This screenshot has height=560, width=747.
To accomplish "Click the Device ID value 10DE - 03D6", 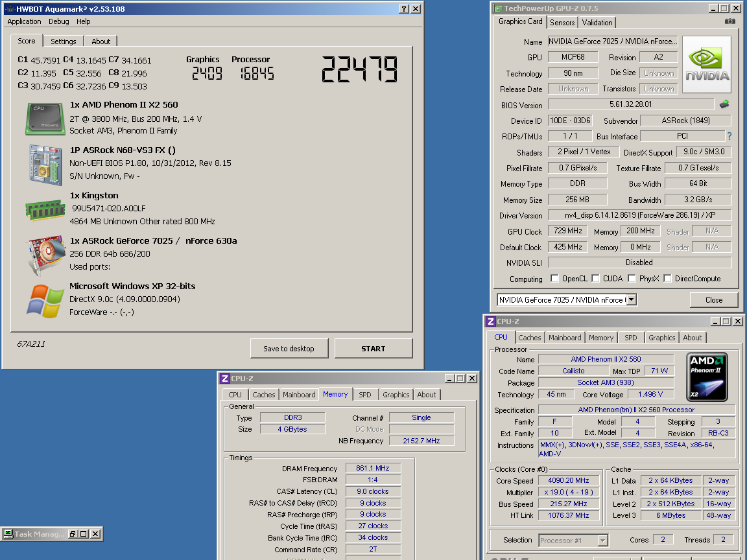I will [x=570, y=121].
